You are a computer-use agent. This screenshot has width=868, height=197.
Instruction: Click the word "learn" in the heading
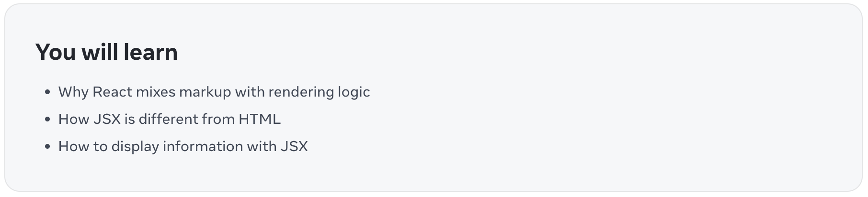point(150,52)
